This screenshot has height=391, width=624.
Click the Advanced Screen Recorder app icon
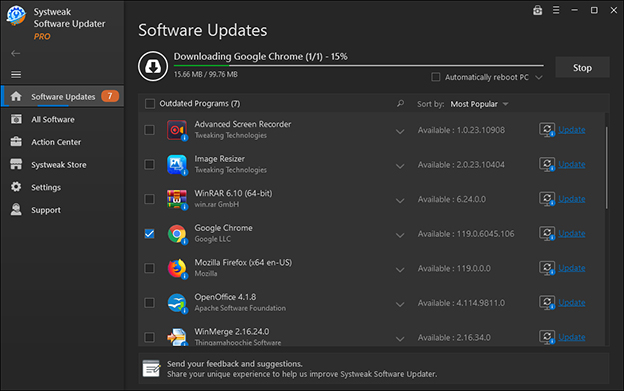(177, 130)
